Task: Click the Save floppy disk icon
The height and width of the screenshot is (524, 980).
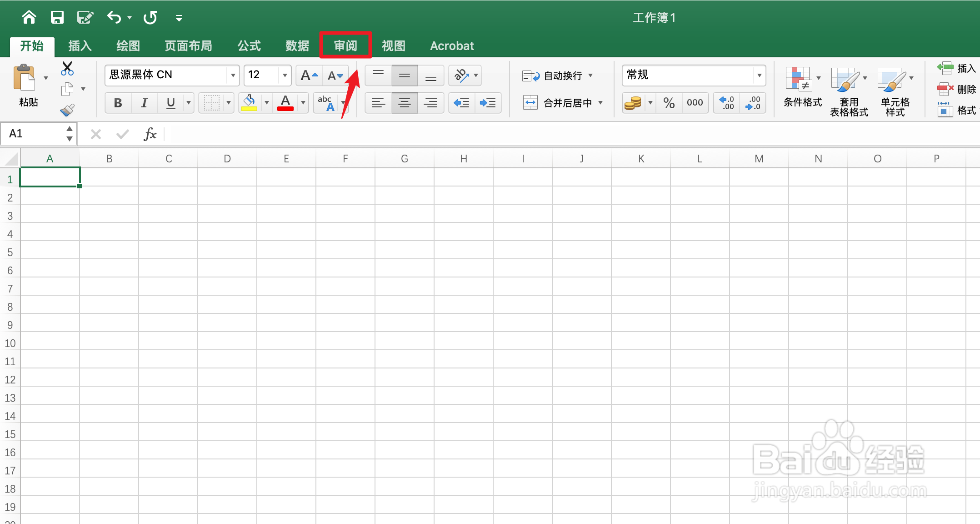Action: [57, 18]
